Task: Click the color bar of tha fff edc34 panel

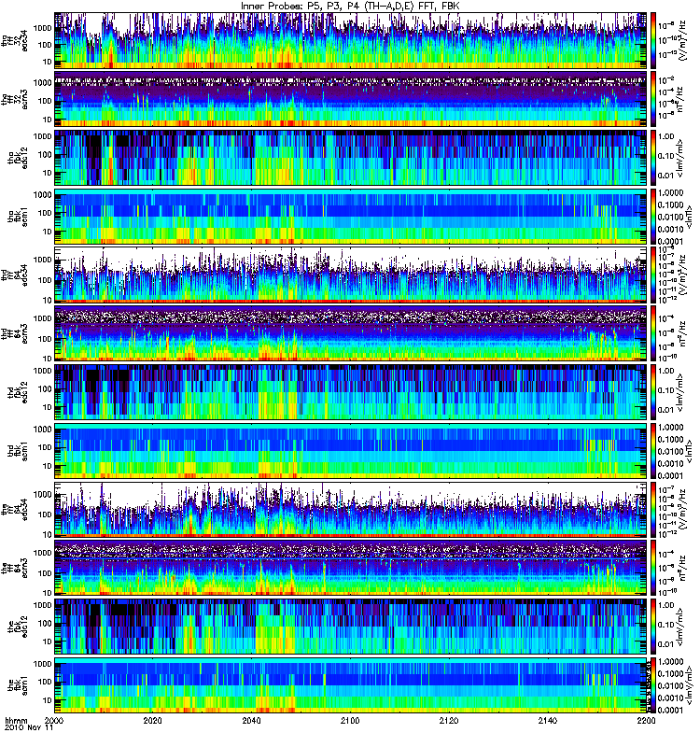Action: pyautogui.click(x=653, y=40)
